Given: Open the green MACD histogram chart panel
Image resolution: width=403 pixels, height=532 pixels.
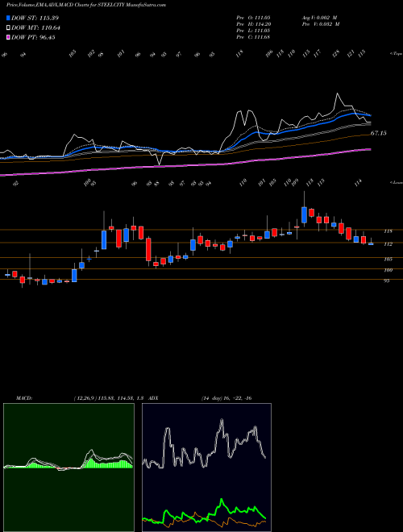Looking at the screenshot, I should (69, 468).
